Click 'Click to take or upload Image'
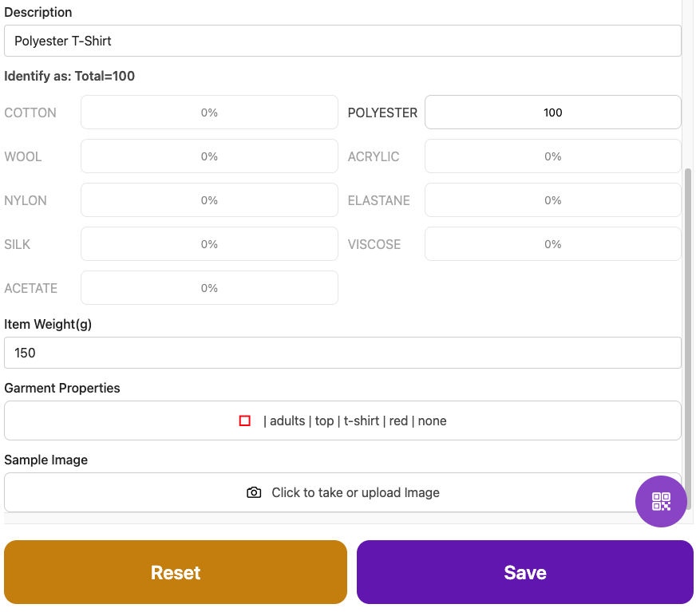 click(355, 492)
